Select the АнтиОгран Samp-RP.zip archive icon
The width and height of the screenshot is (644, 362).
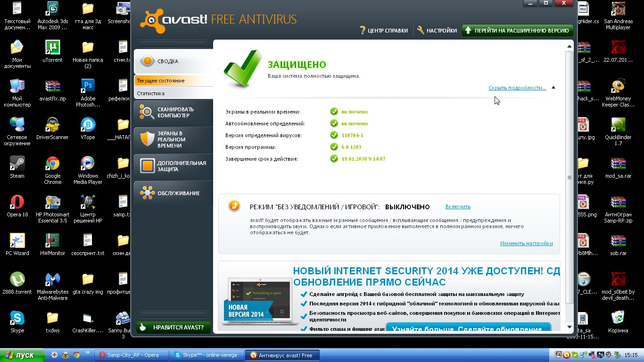coord(618,208)
